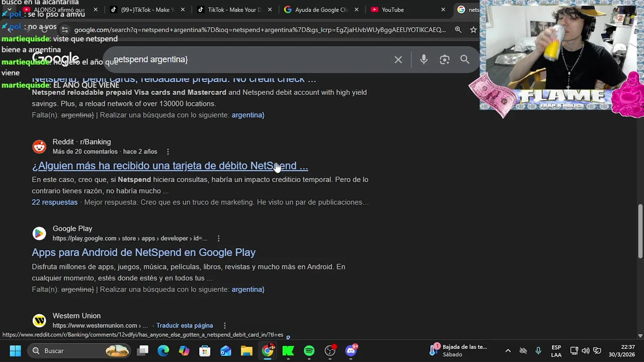Open the 22 respuestas link
644x362 pixels.
coord(55,202)
